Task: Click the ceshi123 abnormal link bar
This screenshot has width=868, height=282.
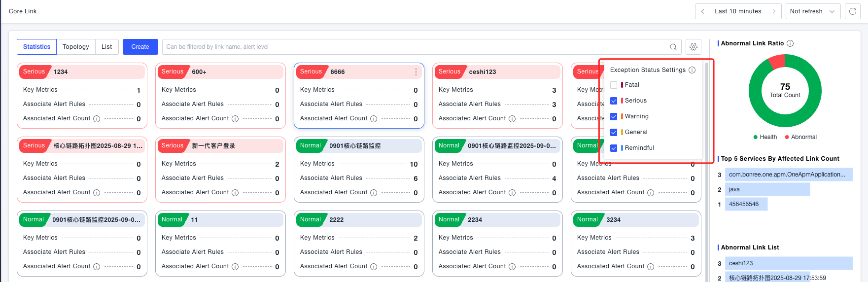Action: coord(788,263)
